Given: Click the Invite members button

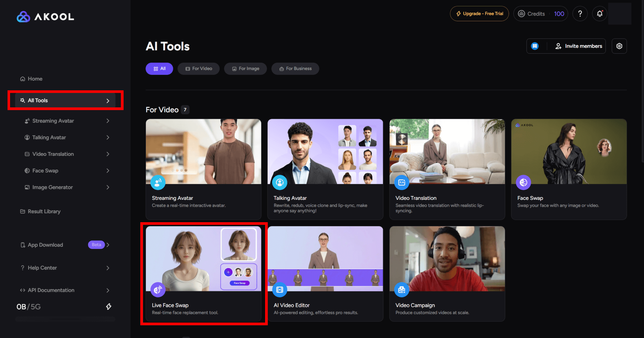Looking at the screenshot, I should 579,46.
